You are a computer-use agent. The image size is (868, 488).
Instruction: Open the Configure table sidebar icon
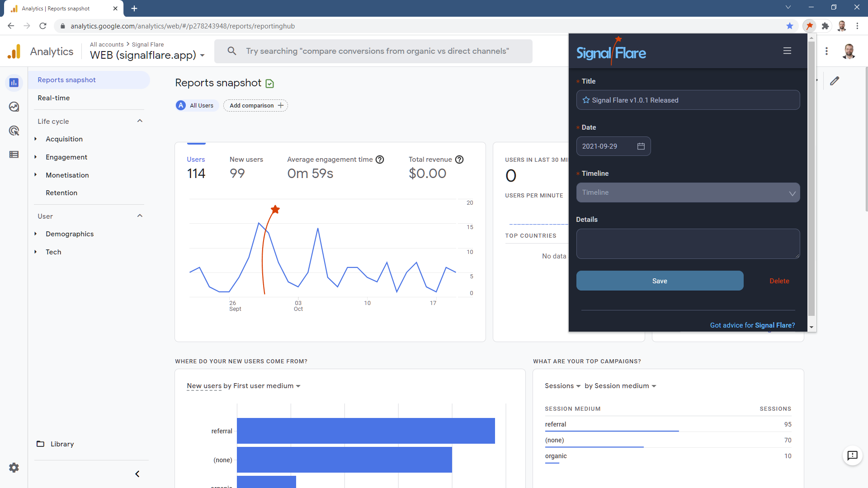14,155
